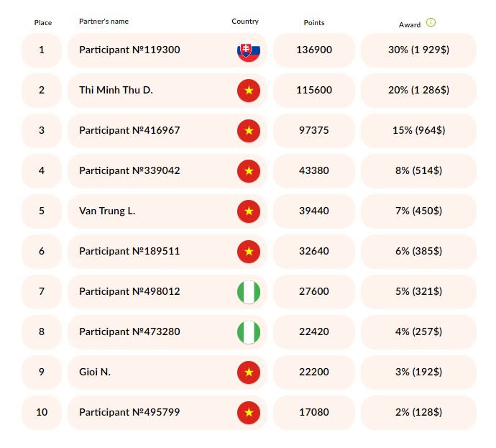Click Vietnam flag beside Gioi N.
This screenshot has height=448, width=496.
(249, 372)
